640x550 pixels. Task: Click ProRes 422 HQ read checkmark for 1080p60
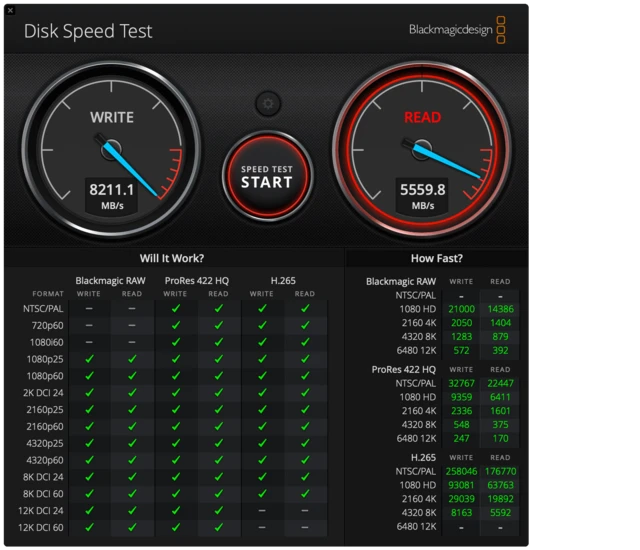[x=219, y=376]
